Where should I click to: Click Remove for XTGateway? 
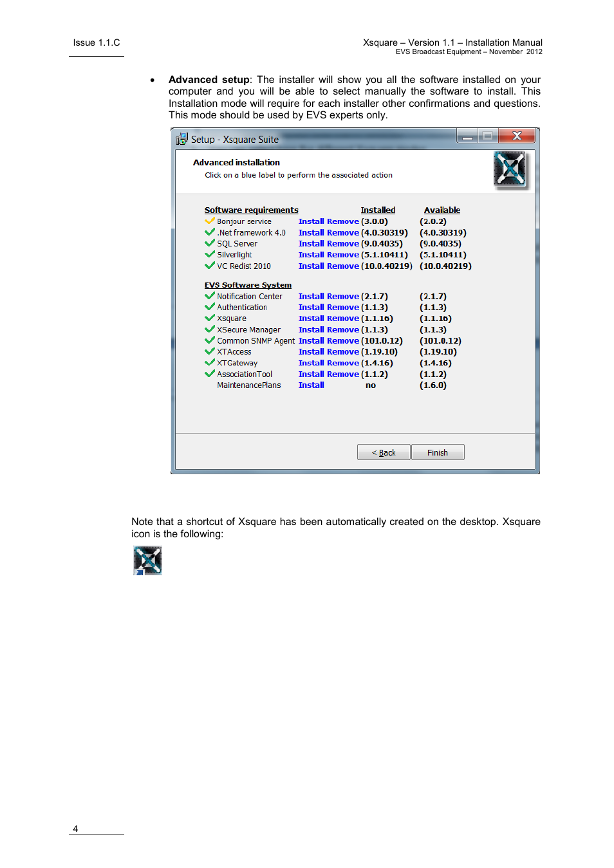[343, 364]
